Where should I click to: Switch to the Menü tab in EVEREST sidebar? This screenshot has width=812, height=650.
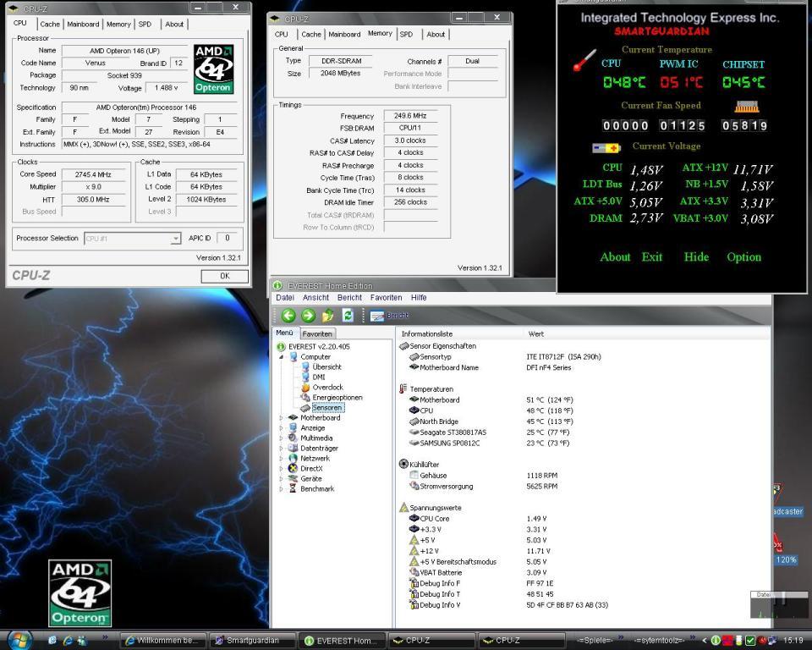click(x=284, y=333)
